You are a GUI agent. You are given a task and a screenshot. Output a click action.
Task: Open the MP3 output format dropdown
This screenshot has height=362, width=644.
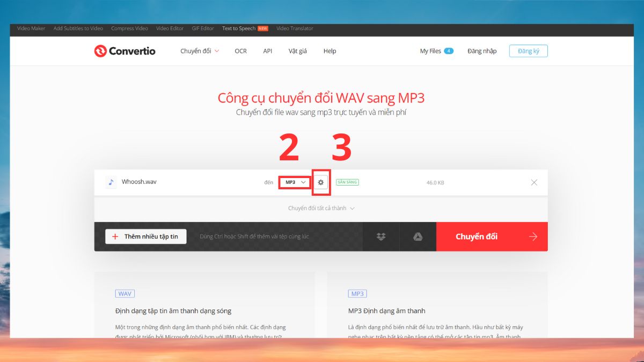[x=295, y=182]
